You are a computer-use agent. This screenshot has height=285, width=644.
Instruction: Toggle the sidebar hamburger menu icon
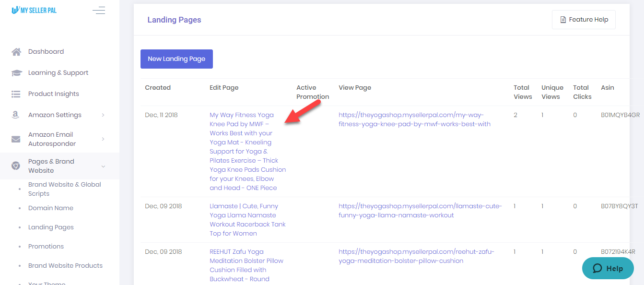point(99,10)
